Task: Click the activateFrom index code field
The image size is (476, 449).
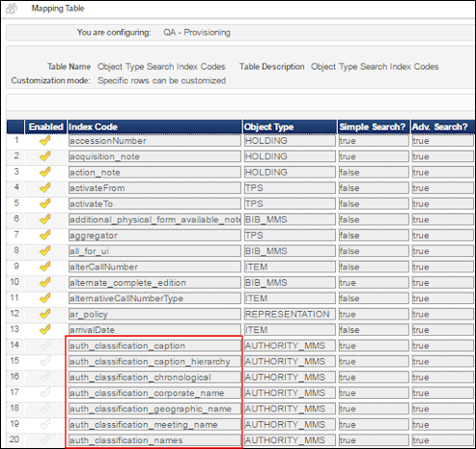Action: coord(154,188)
